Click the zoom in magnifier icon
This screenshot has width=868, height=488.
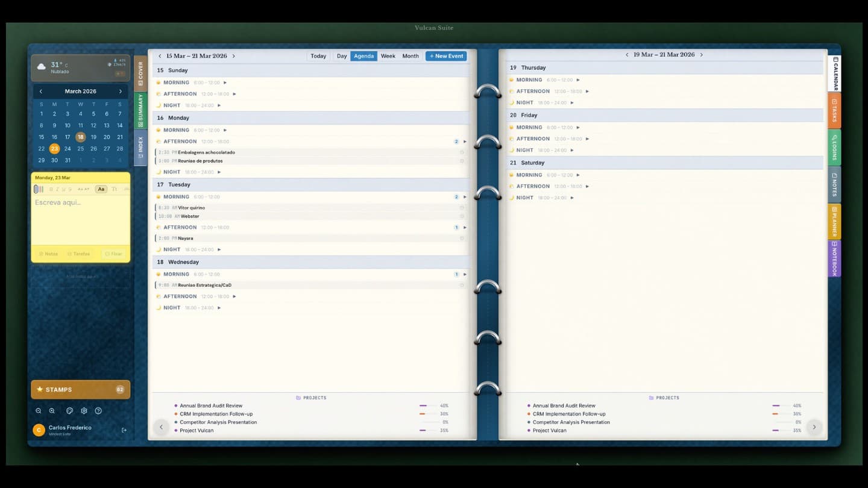tap(52, 411)
